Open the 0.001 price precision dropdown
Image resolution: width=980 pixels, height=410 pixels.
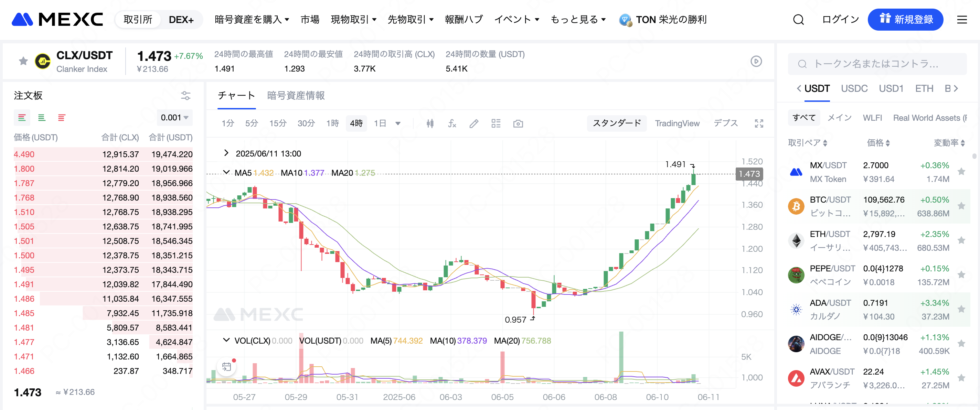tap(174, 118)
